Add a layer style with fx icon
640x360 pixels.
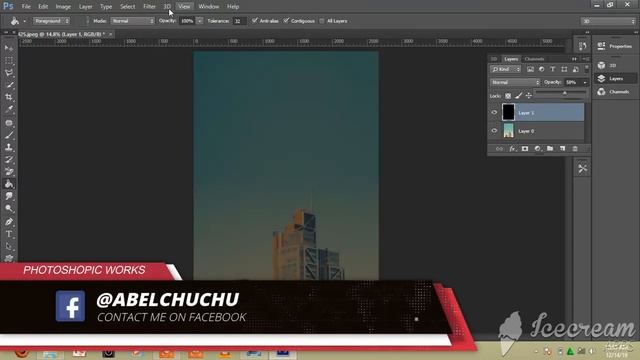coord(512,149)
